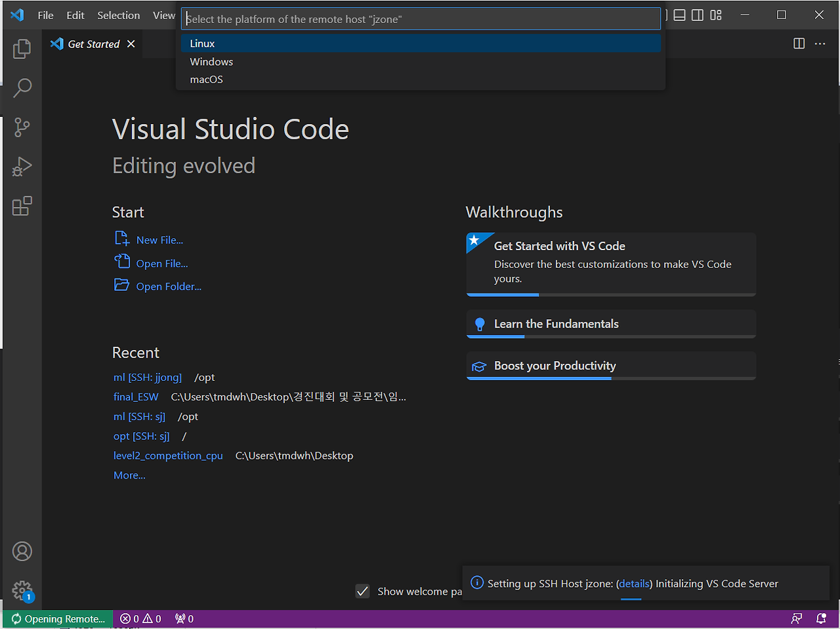Image resolution: width=840 pixels, height=629 pixels.
Task: Open the Source Control view
Action: click(22, 127)
